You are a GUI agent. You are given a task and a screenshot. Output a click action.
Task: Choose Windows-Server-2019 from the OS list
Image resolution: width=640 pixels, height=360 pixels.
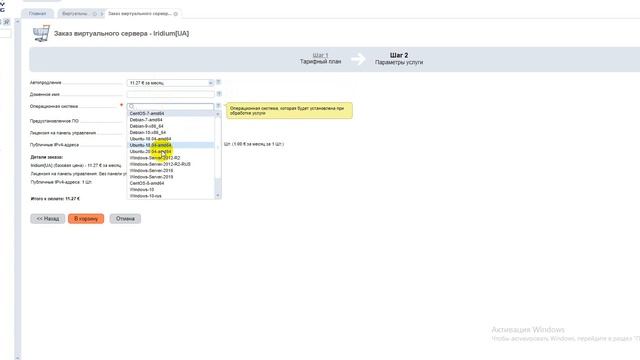pyautogui.click(x=171, y=177)
